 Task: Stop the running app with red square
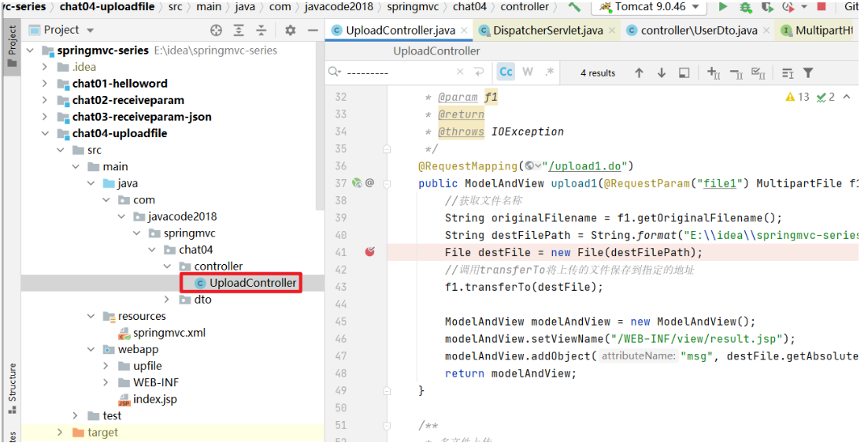[x=822, y=7]
